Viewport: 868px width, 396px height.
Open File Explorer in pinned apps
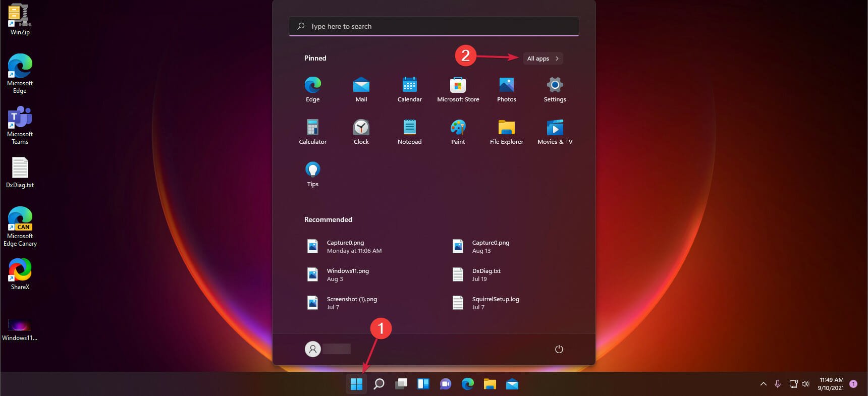point(507,132)
